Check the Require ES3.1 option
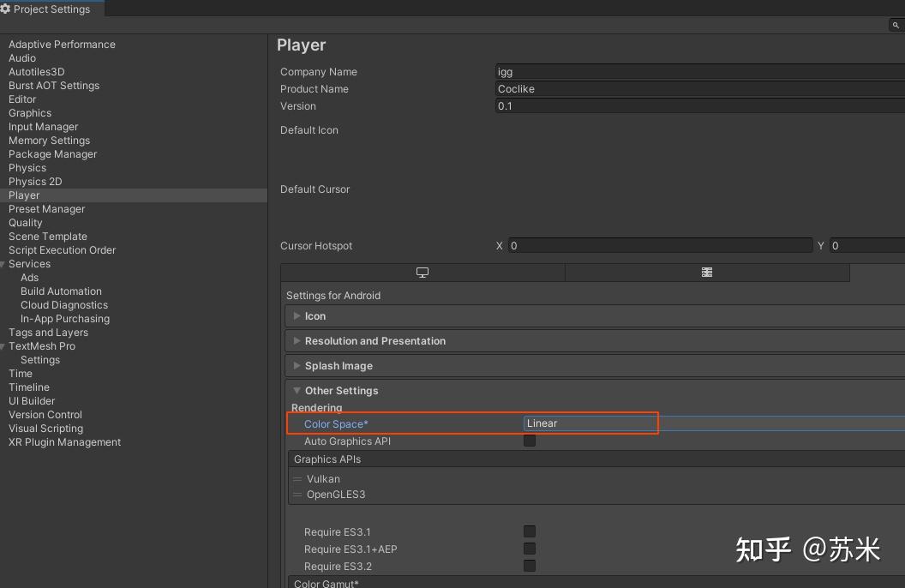This screenshot has height=588, width=905. 530,531
